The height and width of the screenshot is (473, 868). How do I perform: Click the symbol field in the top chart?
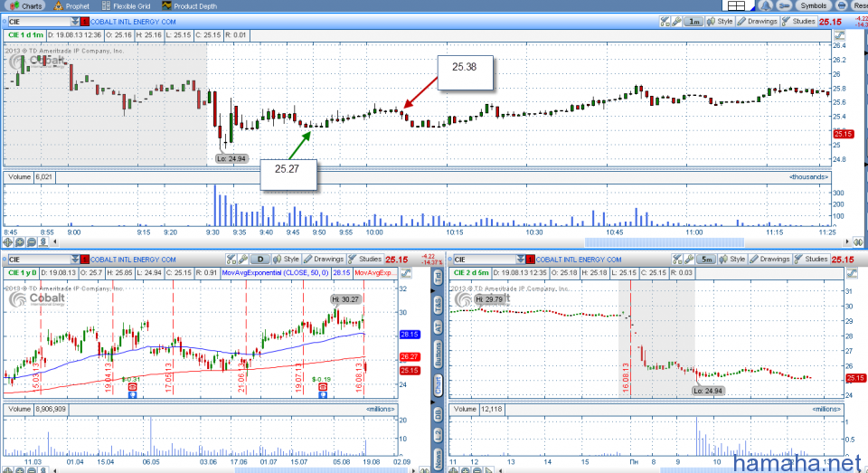[x=38, y=22]
